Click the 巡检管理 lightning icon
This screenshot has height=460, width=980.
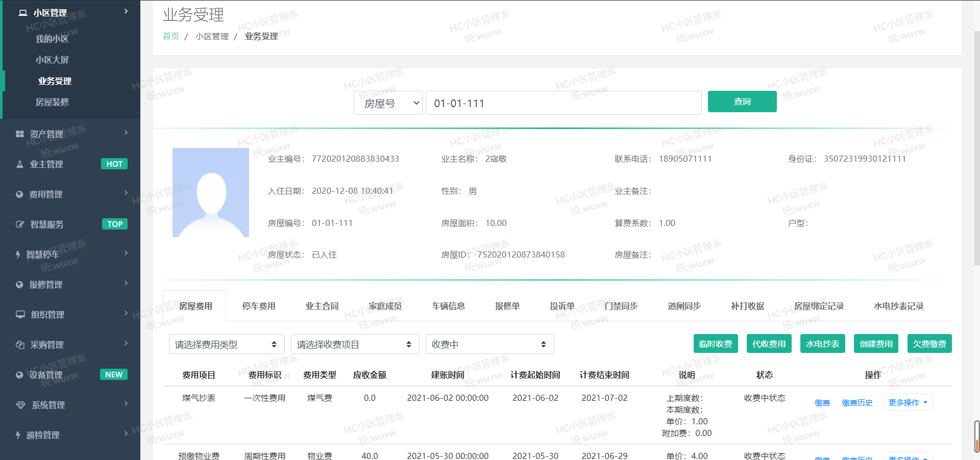(19, 434)
